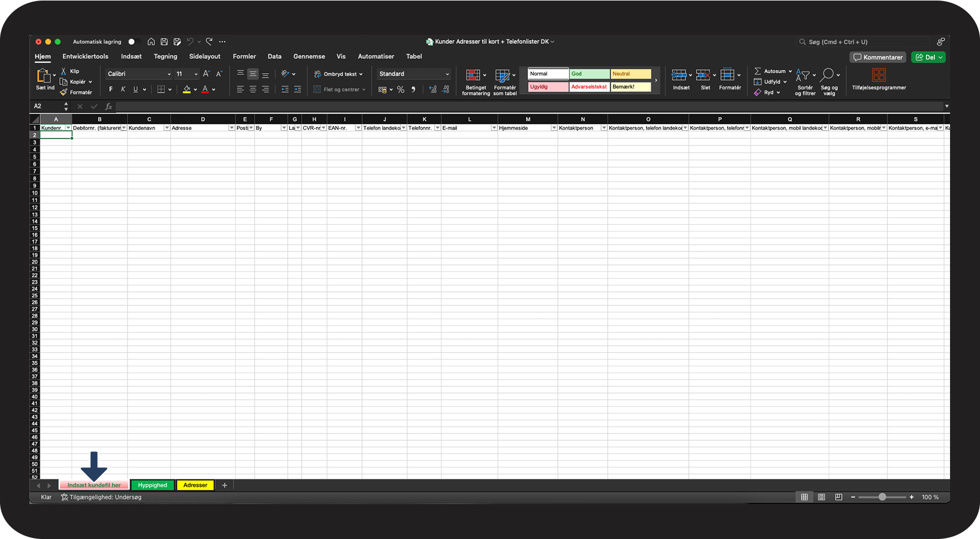This screenshot has width=980, height=539.
Task: Click the Home icon in title bar
Action: click(x=151, y=42)
